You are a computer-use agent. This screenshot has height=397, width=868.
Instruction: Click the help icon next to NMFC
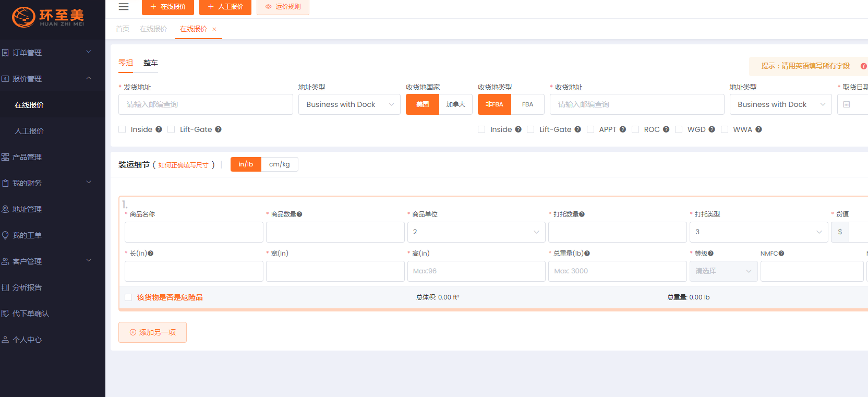[781, 254]
